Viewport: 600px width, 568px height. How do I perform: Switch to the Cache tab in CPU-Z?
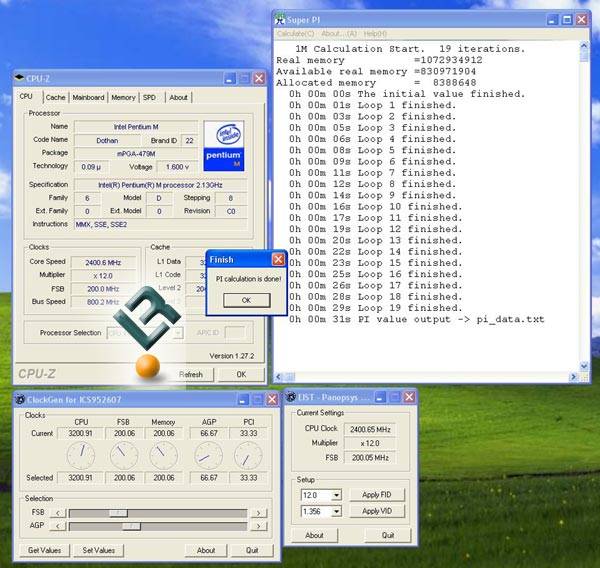pos(55,98)
